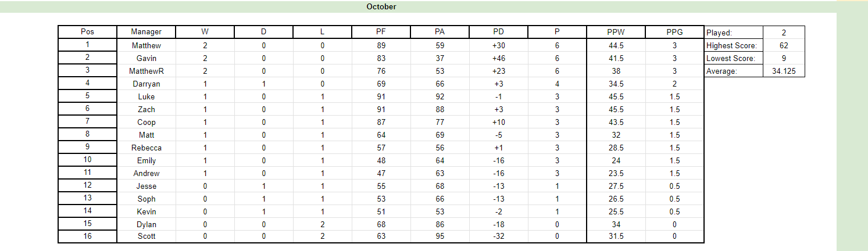The image size is (868, 251).
Task: Select Coop's PPW value 43.5
Action: 616,122
